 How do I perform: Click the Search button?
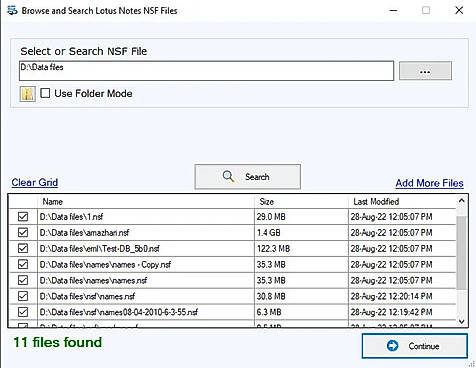[x=248, y=177]
